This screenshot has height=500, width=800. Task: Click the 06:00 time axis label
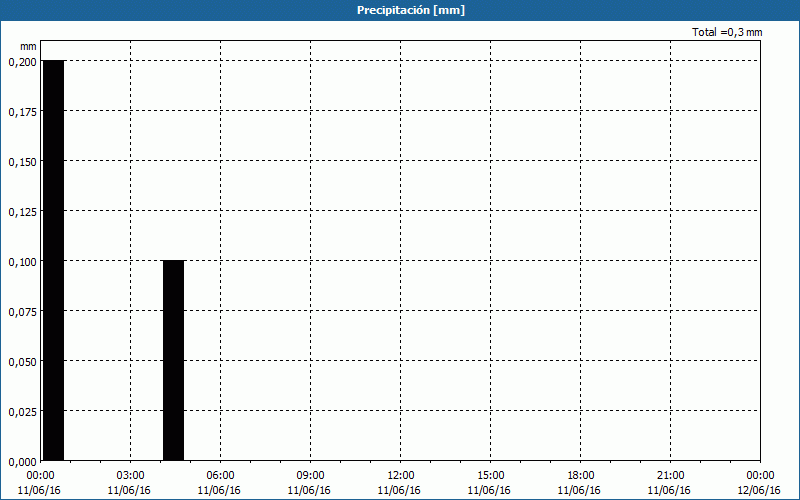pyautogui.click(x=220, y=476)
